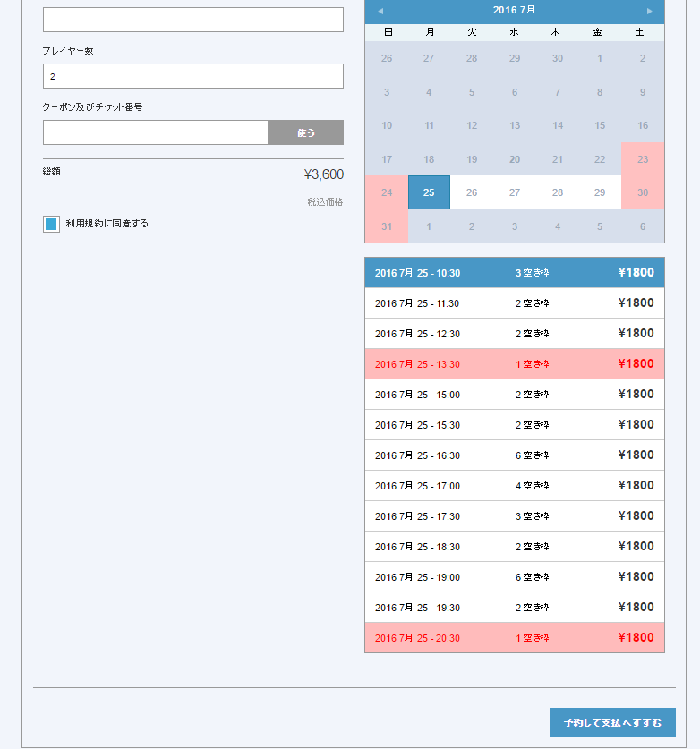Go to next month in calendar

pos(649,11)
